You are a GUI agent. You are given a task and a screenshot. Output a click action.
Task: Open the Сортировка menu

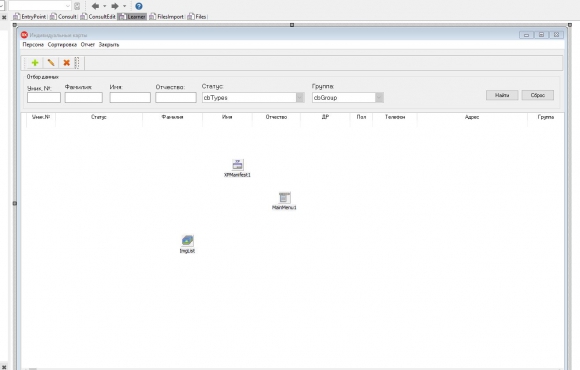pyautogui.click(x=62, y=45)
